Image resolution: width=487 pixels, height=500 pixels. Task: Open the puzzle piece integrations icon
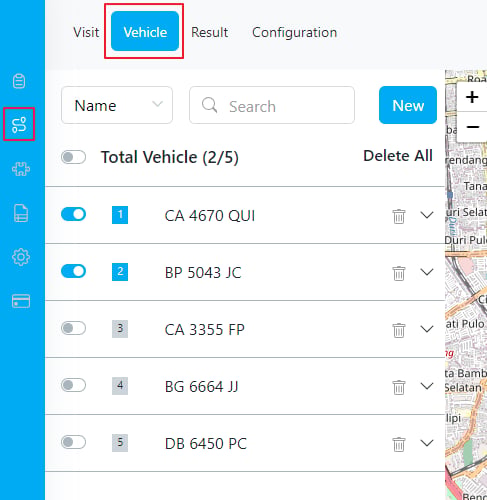(x=21, y=169)
